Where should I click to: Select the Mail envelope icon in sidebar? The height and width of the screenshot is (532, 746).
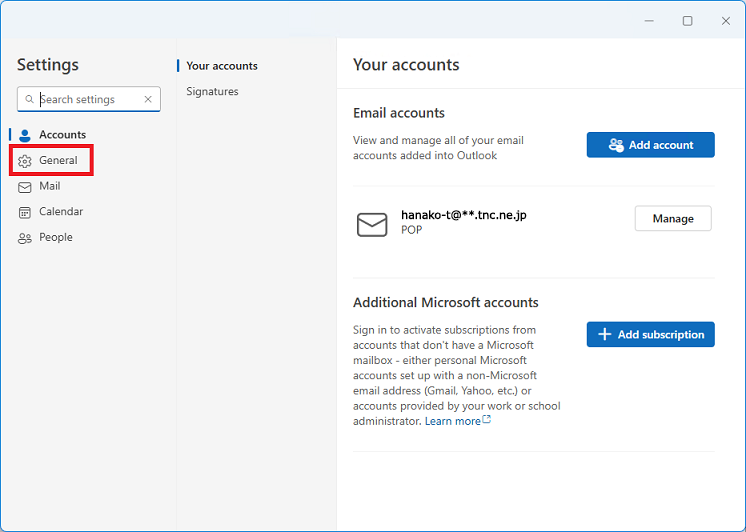click(25, 187)
